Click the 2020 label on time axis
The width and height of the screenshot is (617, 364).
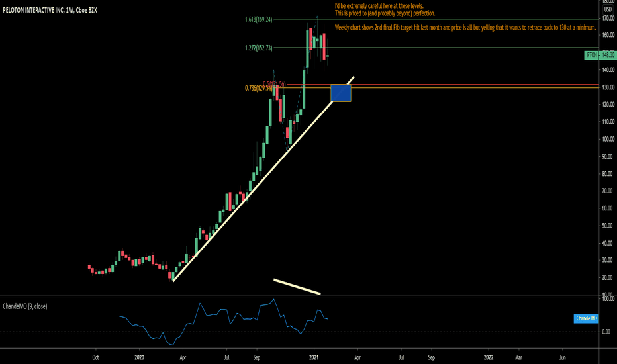pos(139,357)
